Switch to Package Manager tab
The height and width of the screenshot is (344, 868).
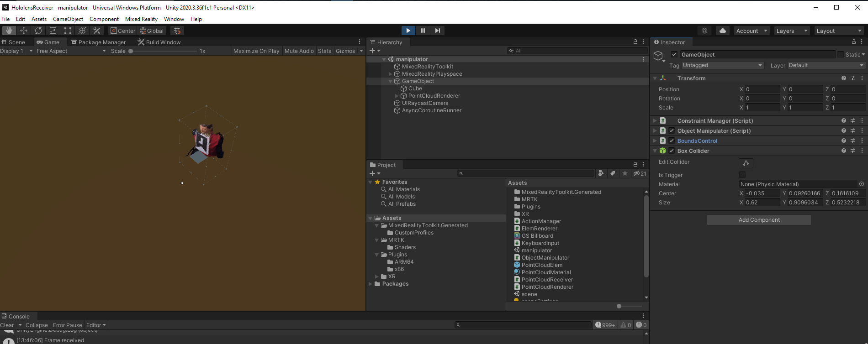98,42
